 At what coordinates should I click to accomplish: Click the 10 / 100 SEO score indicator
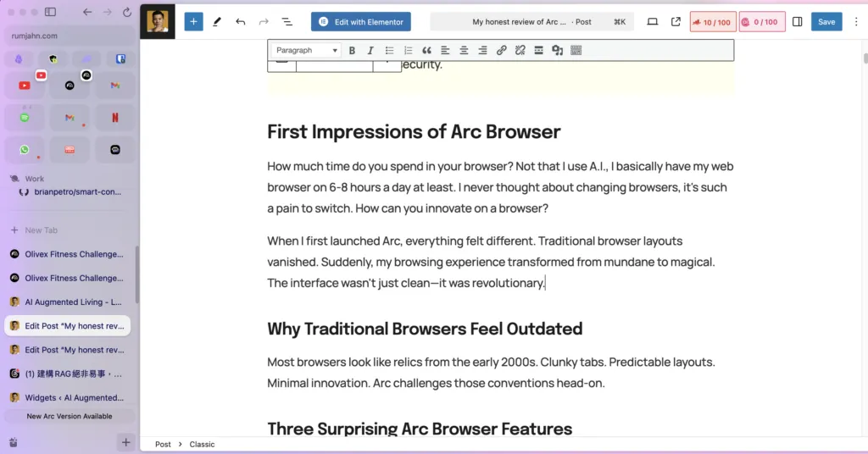coord(712,22)
